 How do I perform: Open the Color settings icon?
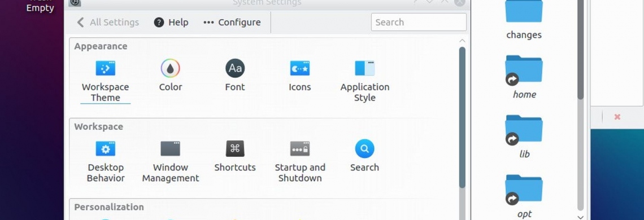[171, 68]
